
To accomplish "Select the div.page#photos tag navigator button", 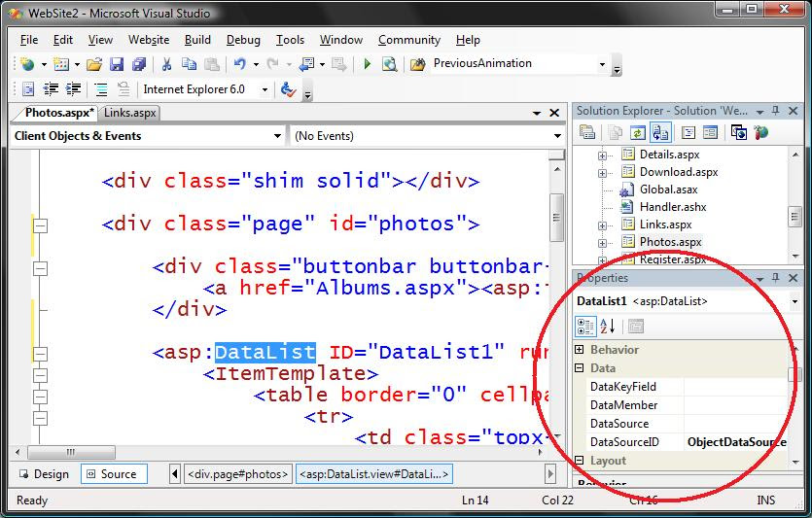I will pyautogui.click(x=237, y=474).
